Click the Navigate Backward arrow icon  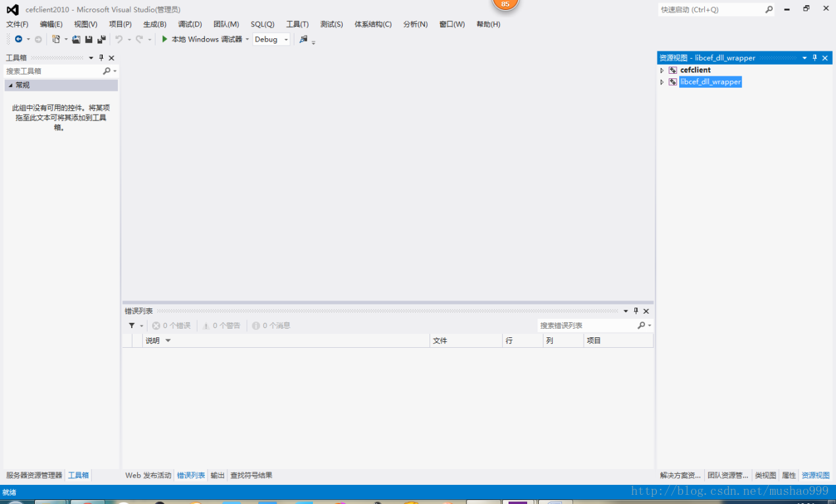click(18, 40)
